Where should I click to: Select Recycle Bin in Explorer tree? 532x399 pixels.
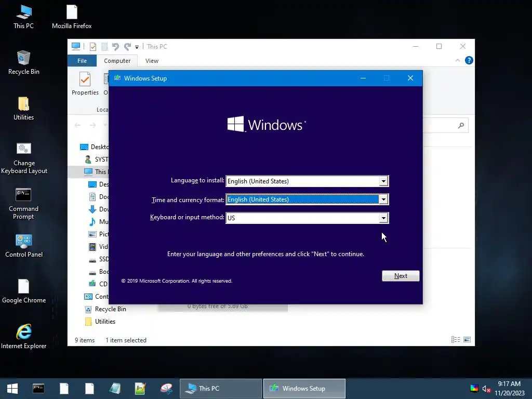(105, 309)
